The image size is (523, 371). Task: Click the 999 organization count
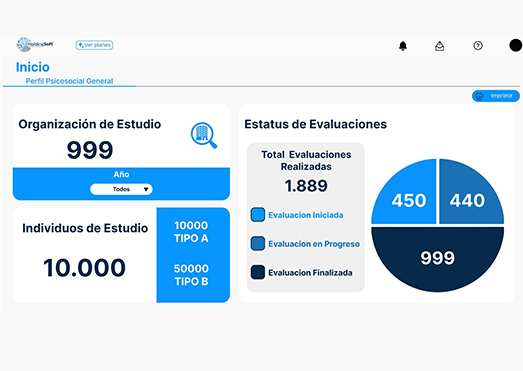pos(90,150)
